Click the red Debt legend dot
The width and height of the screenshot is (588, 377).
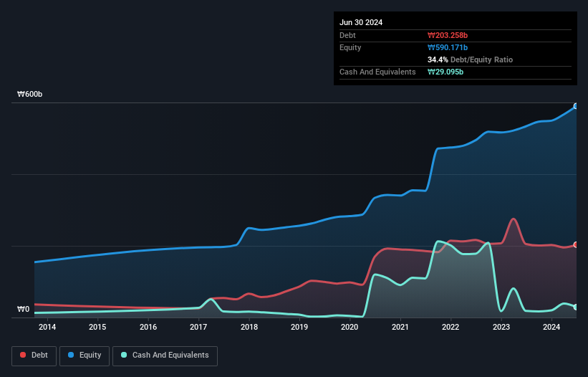(x=23, y=355)
